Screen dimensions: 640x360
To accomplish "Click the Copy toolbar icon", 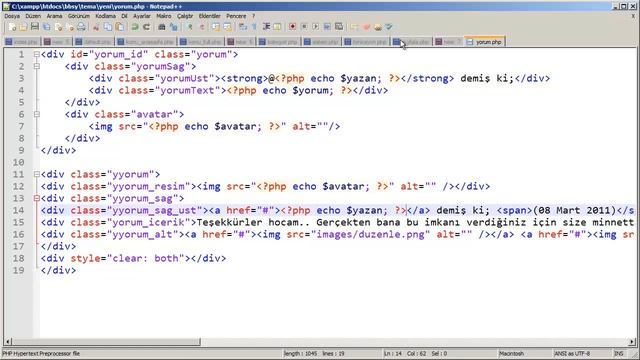I will (x=108, y=27).
